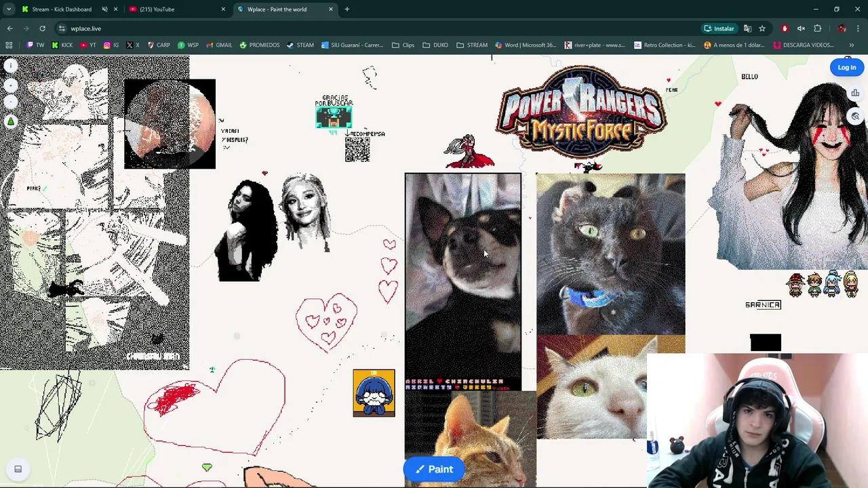Open the GMAIL bookmark

[x=219, y=45]
